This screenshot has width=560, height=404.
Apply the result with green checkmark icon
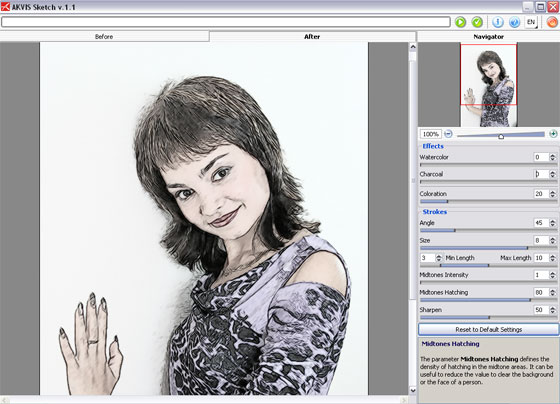(x=477, y=22)
